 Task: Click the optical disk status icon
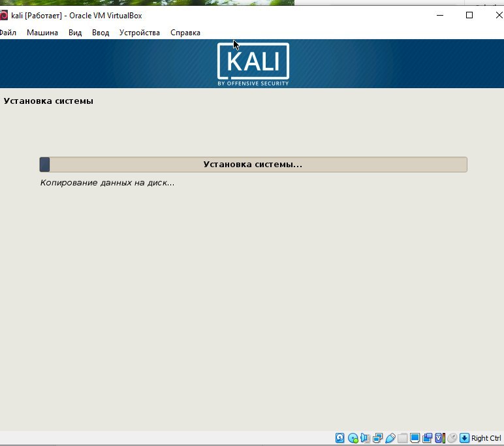(353, 438)
